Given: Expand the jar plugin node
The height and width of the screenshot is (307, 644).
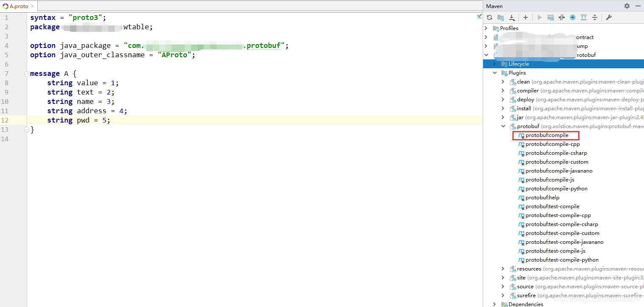Looking at the screenshot, I should tap(503, 117).
